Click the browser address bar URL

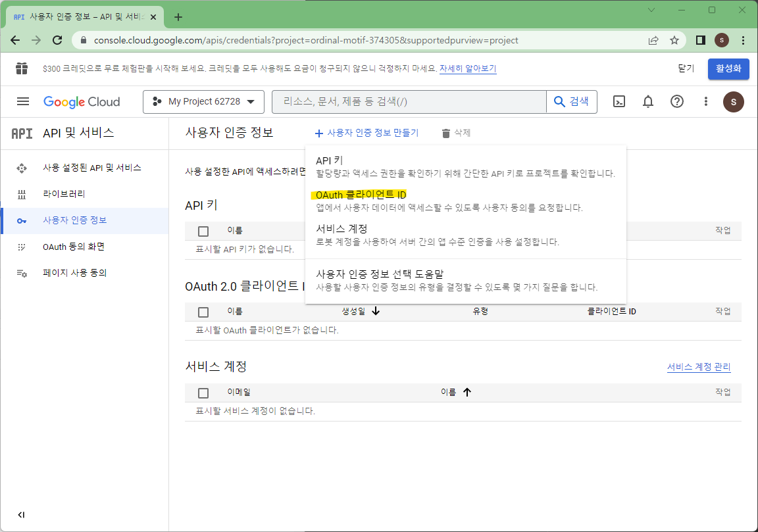[x=305, y=41]
